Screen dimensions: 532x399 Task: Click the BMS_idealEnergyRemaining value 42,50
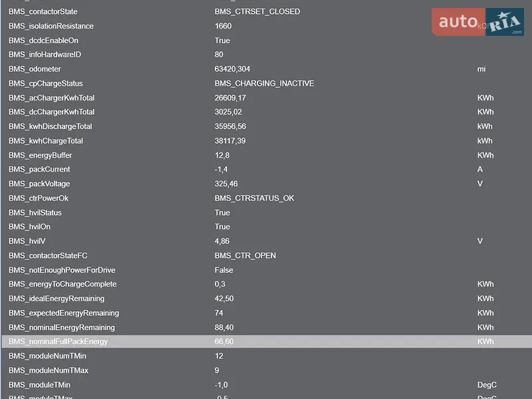(x=224, y=299)
